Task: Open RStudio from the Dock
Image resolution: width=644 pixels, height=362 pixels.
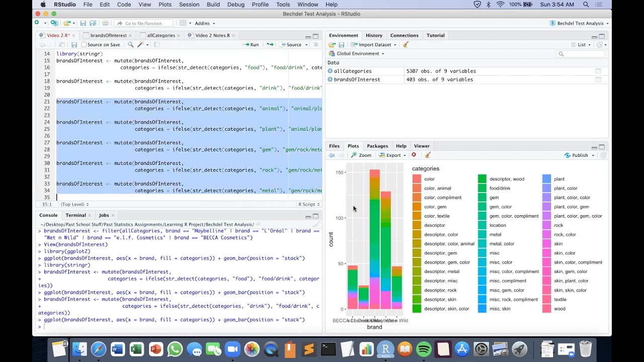Action: (385, 349)
